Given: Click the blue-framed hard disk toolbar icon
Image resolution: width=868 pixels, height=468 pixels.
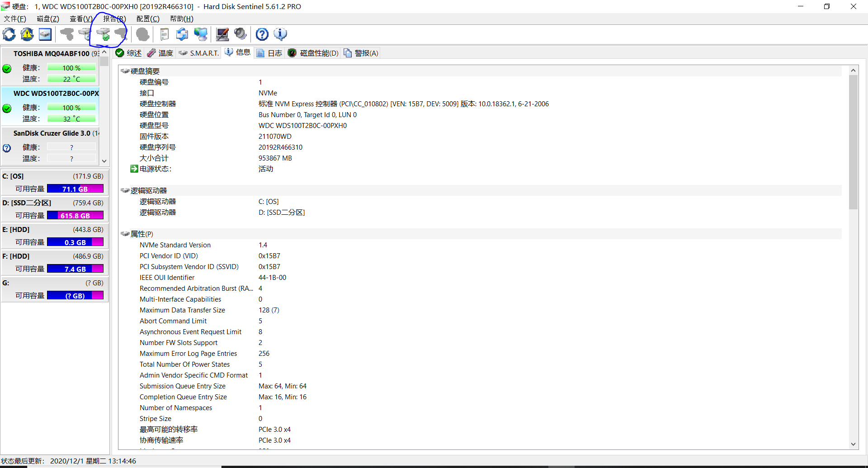Looking at the screenshot, I should tap(45, 34).
